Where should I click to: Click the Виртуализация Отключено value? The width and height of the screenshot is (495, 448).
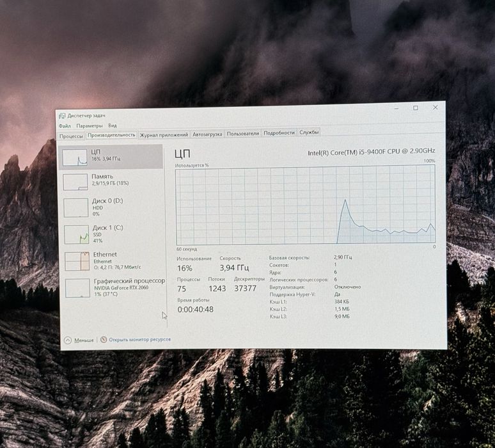tap(347, 287)
